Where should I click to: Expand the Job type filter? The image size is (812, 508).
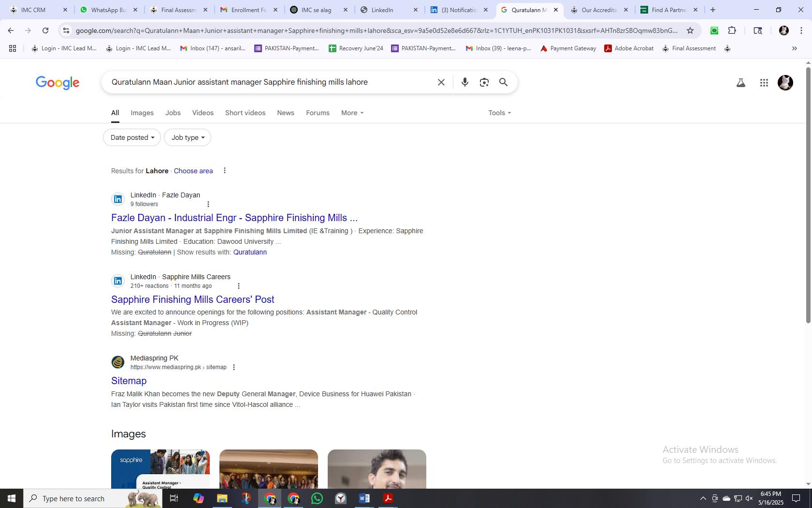click(188, 137)
